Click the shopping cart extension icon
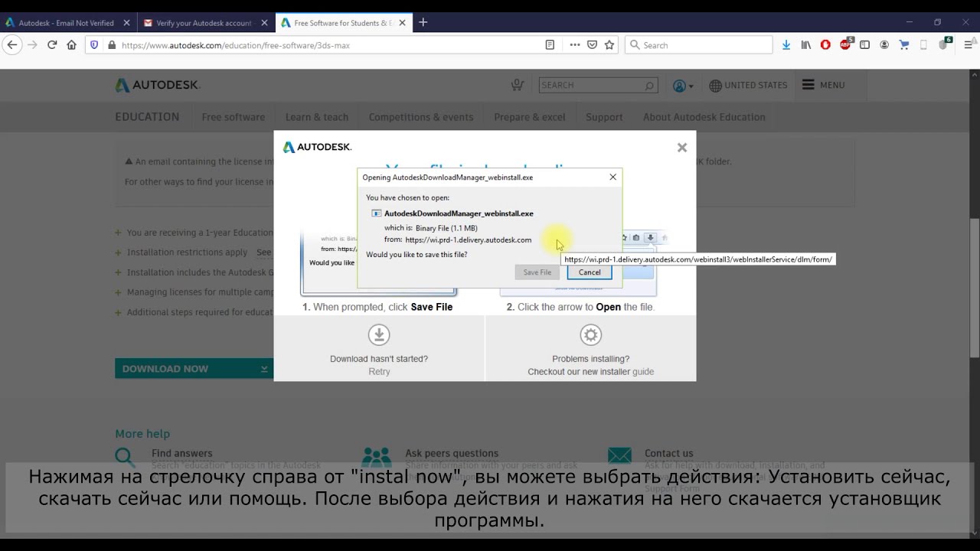 tap(904, 45)
